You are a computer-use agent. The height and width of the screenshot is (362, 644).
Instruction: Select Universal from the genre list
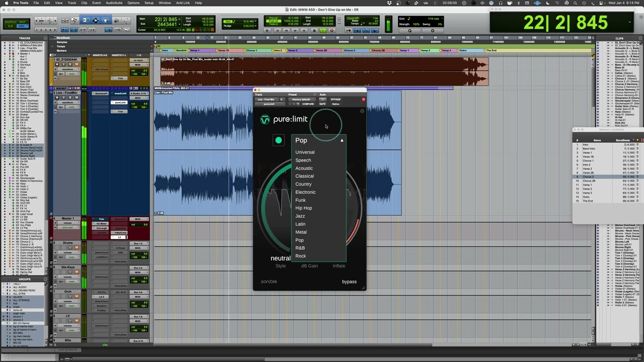click(x=305, y=152)
